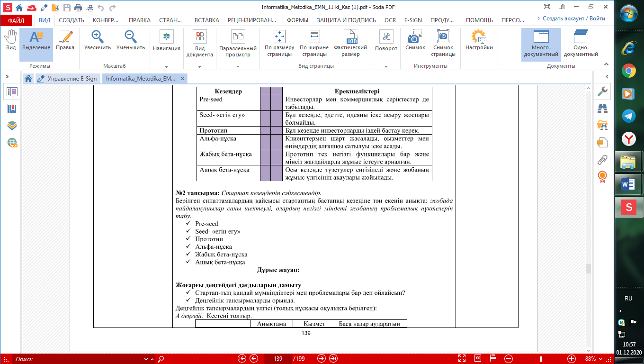
Task: Open the ФАЙЛ menu
Action: coord(16,20)
